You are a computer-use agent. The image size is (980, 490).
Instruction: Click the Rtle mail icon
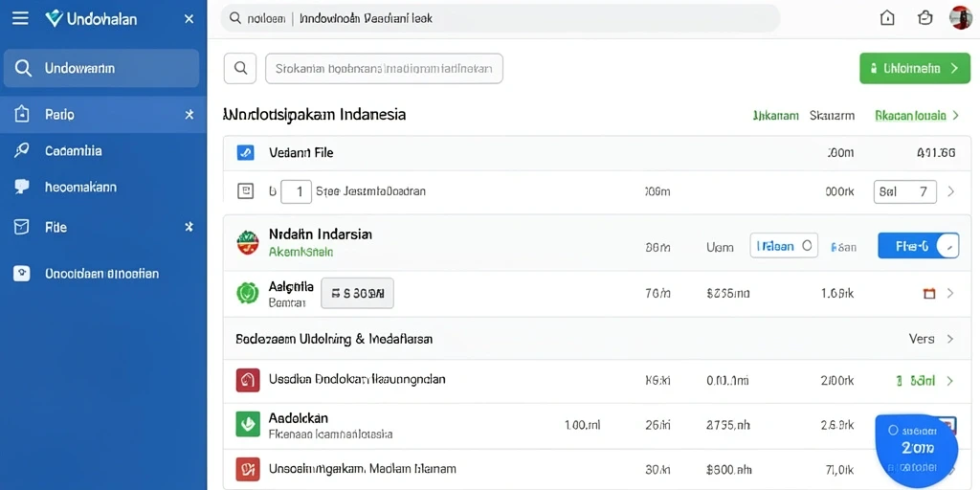pos(22,227)
